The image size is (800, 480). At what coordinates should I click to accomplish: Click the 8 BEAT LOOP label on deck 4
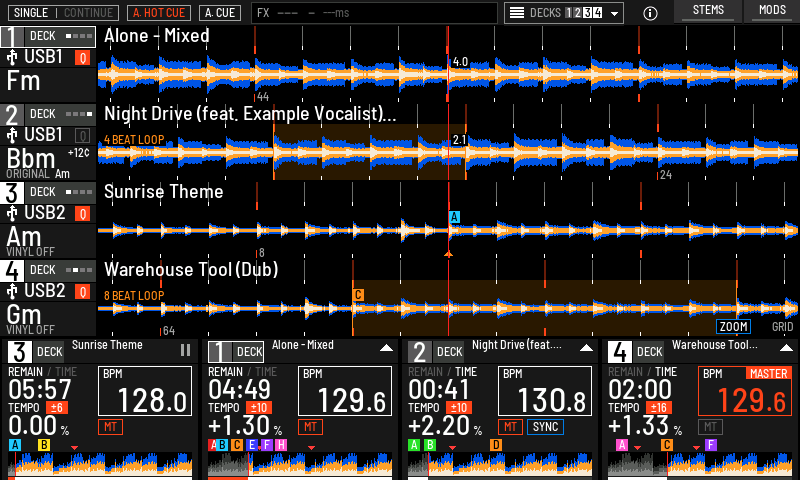coord(134,295)
